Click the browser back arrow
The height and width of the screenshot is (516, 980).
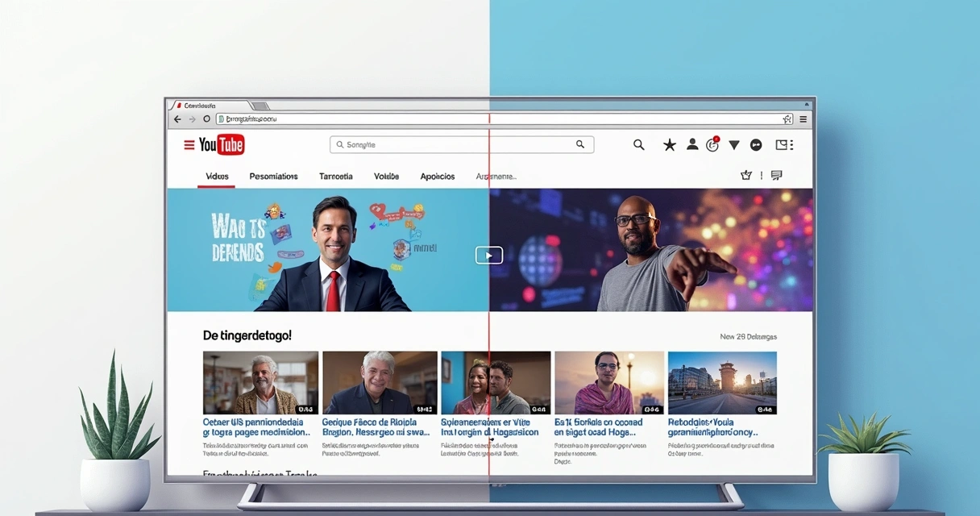176,119
